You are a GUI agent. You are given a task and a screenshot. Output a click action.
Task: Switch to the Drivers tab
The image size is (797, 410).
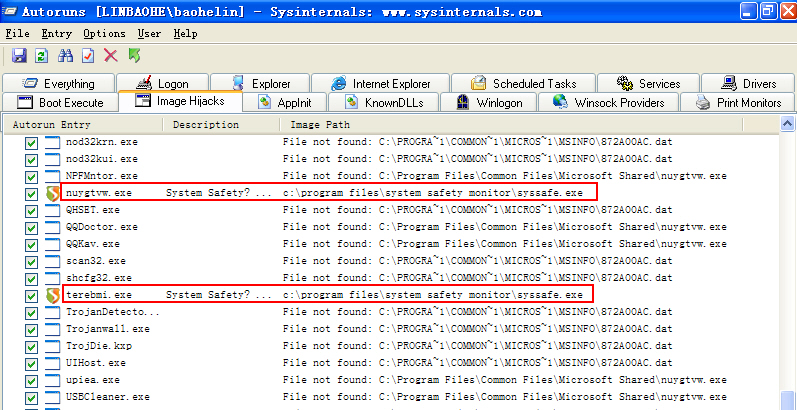point(748,83)
